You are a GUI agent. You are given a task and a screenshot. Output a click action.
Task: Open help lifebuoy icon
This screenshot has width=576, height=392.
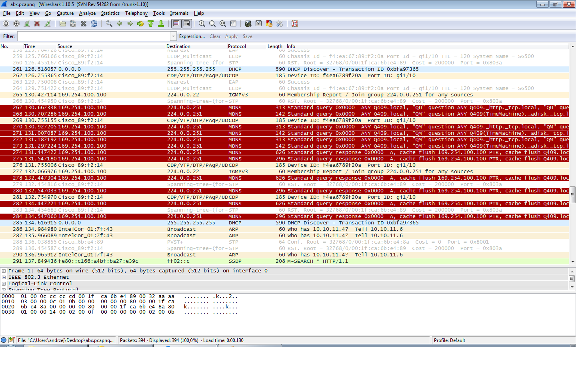[x=295, y=24]
